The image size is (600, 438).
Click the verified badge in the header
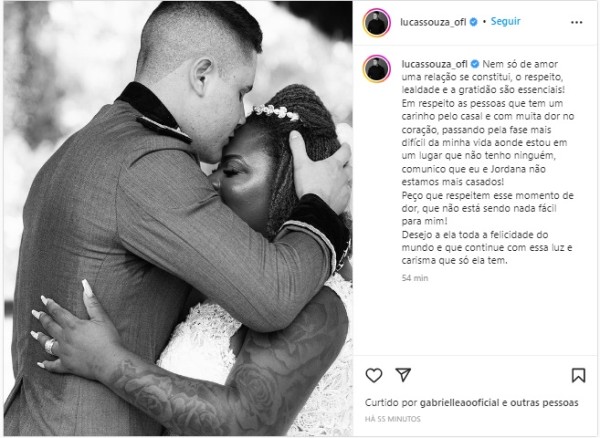pyautogui.click(x=473, y=22)
